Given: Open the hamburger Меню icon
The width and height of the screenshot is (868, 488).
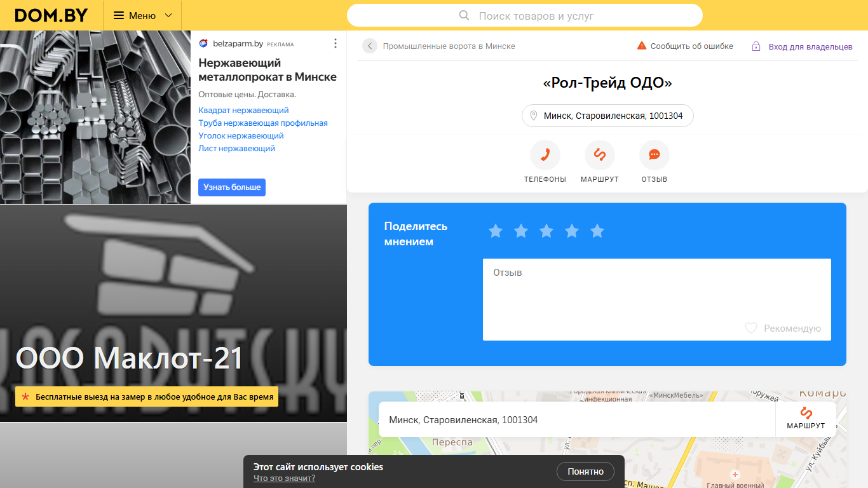Looking at the screenshot, I should [x=119, y=15].
